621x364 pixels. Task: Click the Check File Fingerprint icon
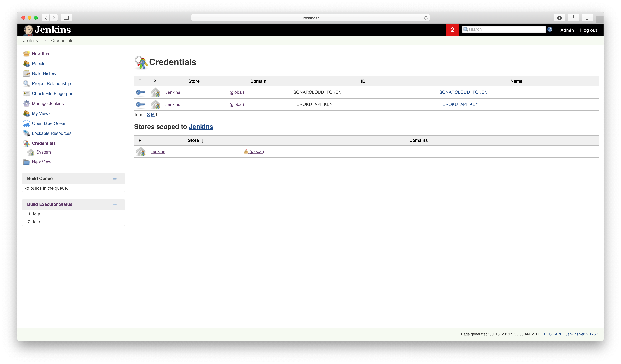click(x=26, y=94)
